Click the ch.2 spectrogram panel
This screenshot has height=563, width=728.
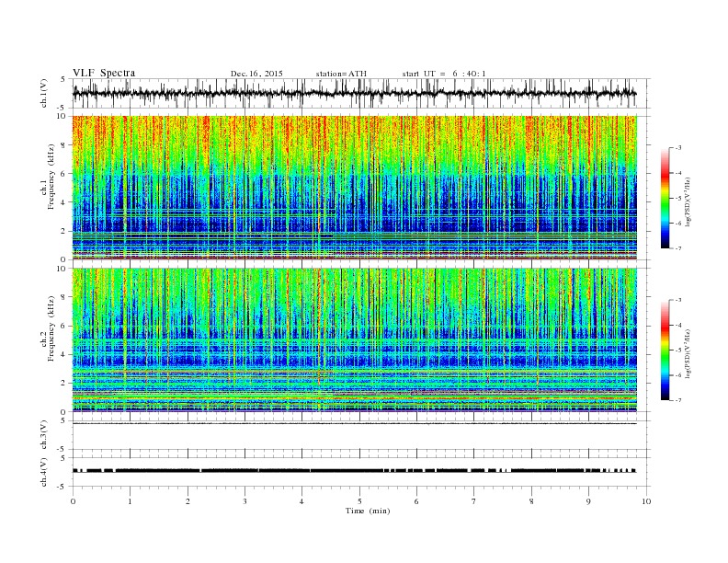355,339
